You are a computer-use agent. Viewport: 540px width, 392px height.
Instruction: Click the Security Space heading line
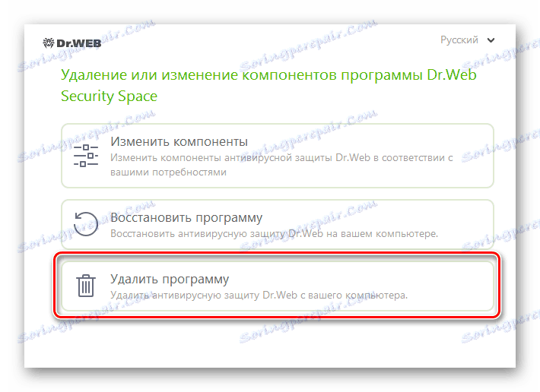[109, 96]
